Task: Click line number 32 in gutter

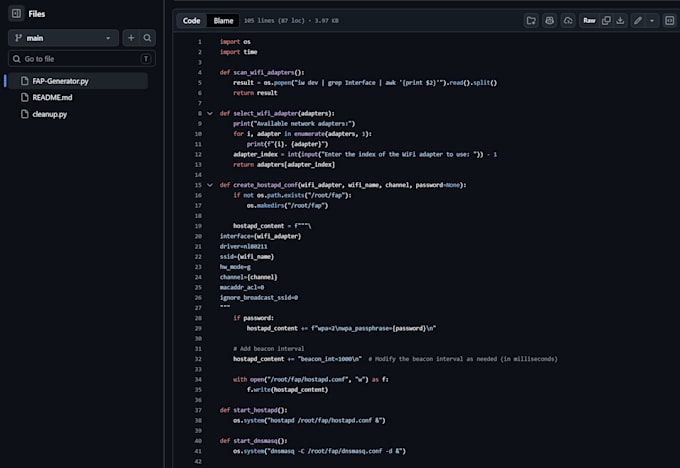Action: tap(198, 359)
